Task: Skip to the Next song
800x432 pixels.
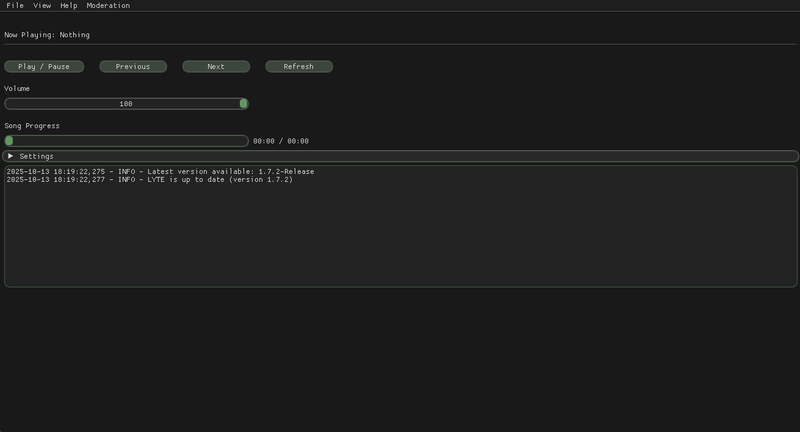Action: pyautogui.click(x=216, y=67)
